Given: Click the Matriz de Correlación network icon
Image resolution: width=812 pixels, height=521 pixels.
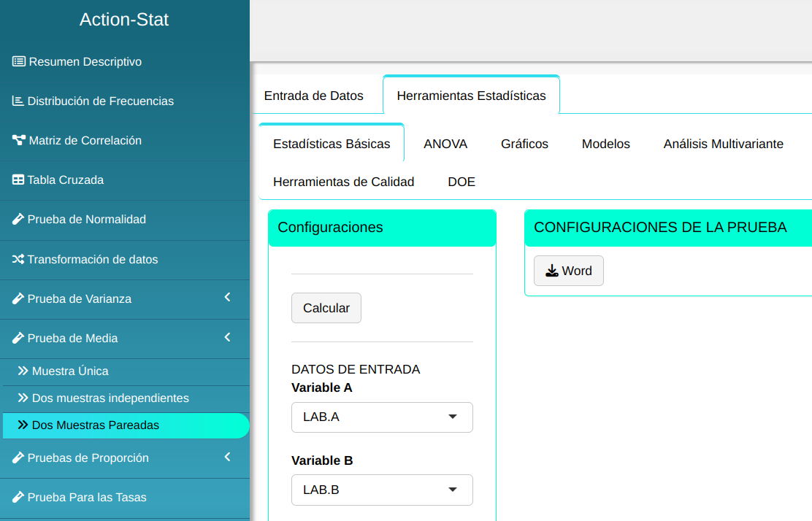Looking at the screenshot, I should click(19, 141).
